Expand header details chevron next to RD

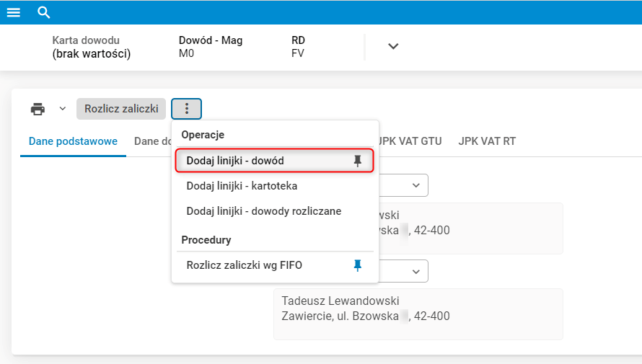[x=393, y=46]
